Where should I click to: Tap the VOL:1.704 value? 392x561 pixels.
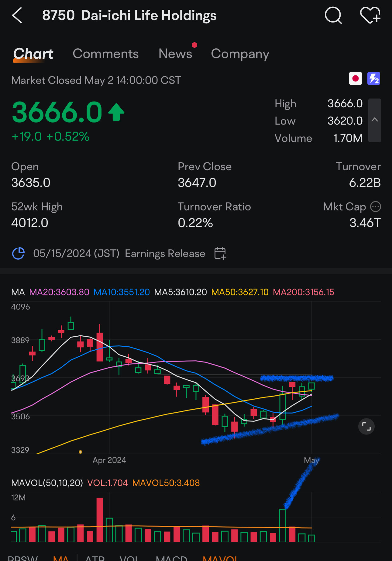[108, 483]
